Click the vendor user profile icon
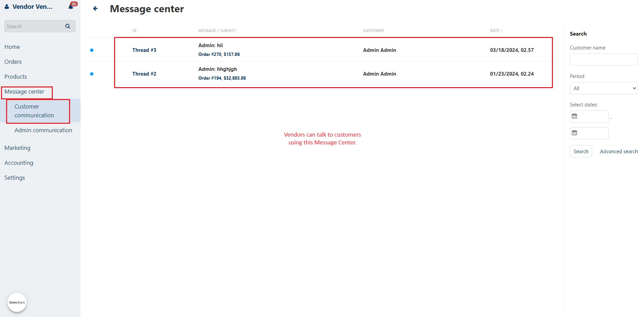This screenshot has width=644, height=317. click(7, 7)
